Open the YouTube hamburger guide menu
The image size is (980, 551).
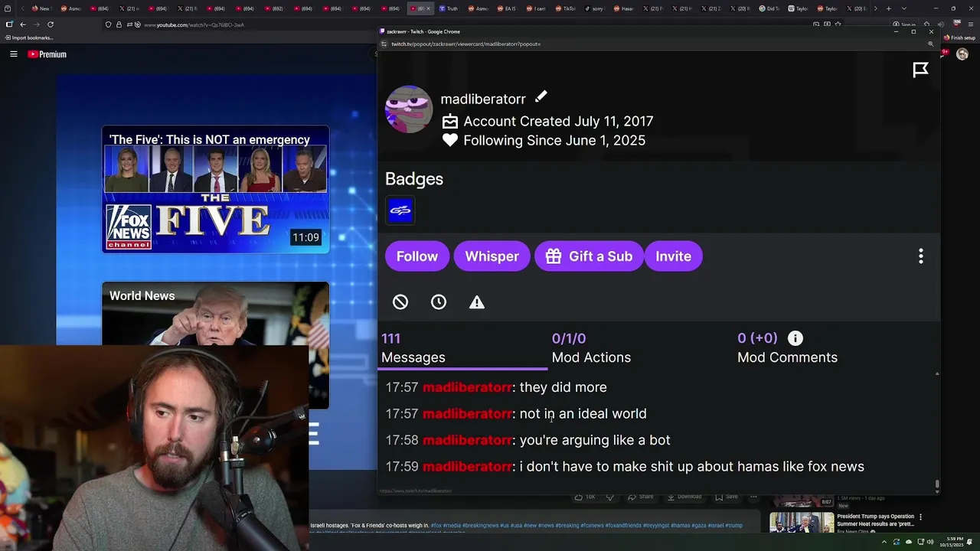coord(13,54)
